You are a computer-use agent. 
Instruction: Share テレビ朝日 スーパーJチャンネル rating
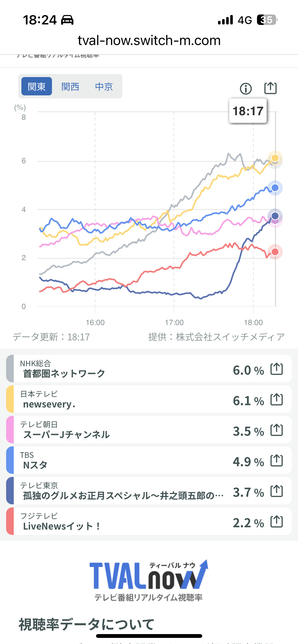[x=277, y=430]
